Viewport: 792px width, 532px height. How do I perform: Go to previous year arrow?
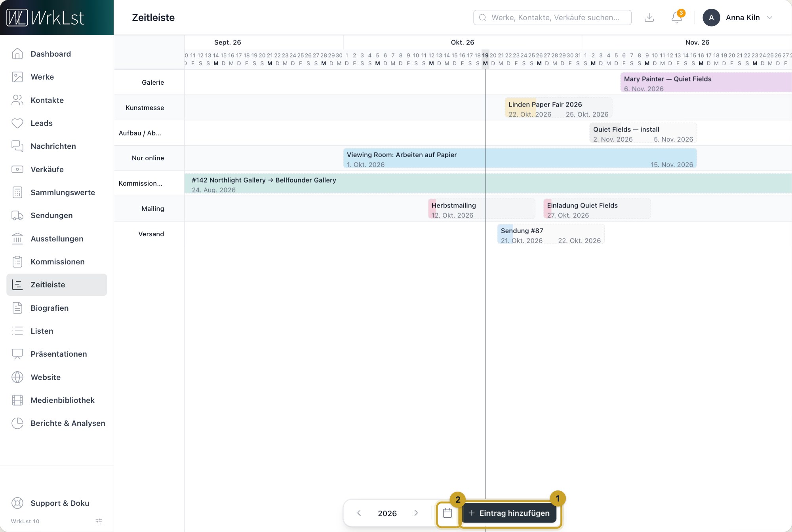(359, 513)
